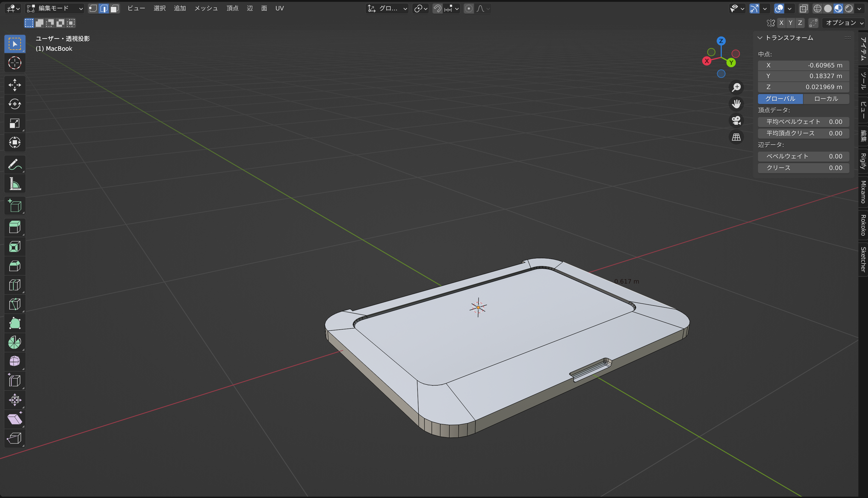Choose the Poly Build tool
Screen dimensions: 868x498
click(15, 323)
